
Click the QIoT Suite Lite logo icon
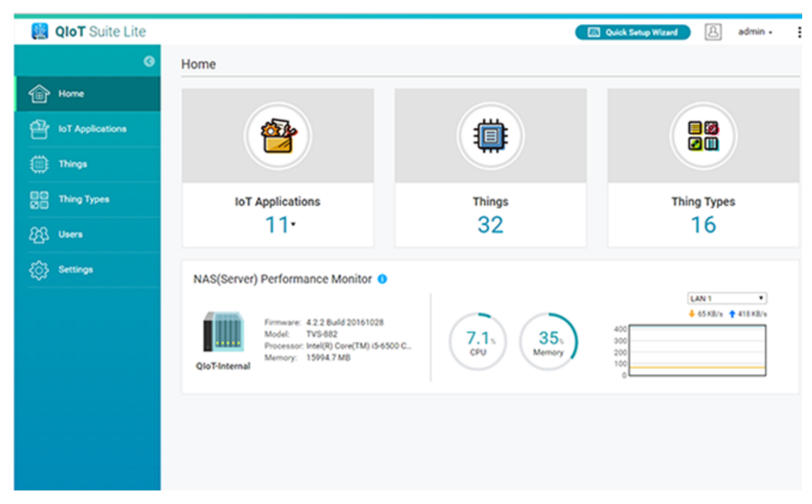(40, 30)
